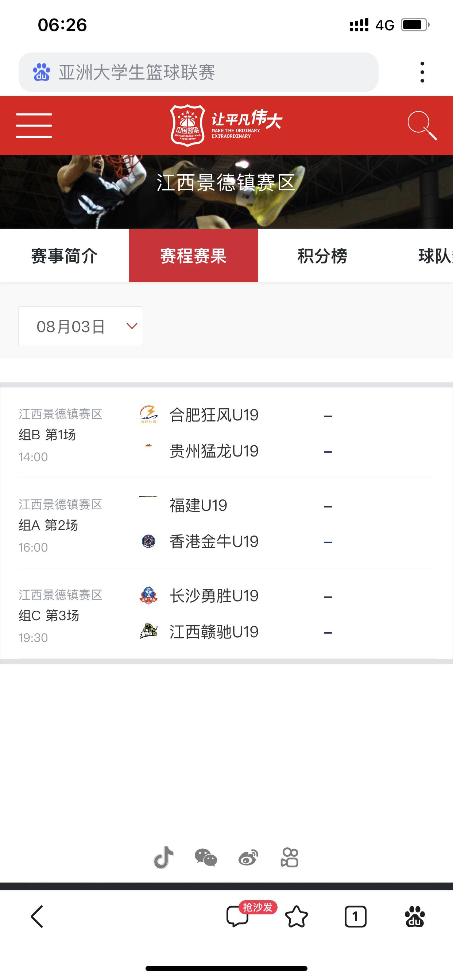Open browser three-dot options menu

pyautogui.click(x=422, y=72)
